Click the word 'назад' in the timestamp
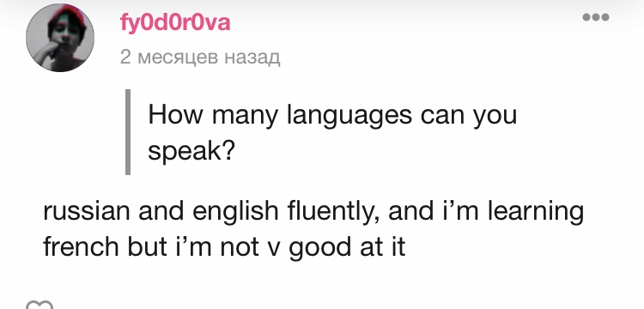644x309 pixels. (x=252, y=58)
